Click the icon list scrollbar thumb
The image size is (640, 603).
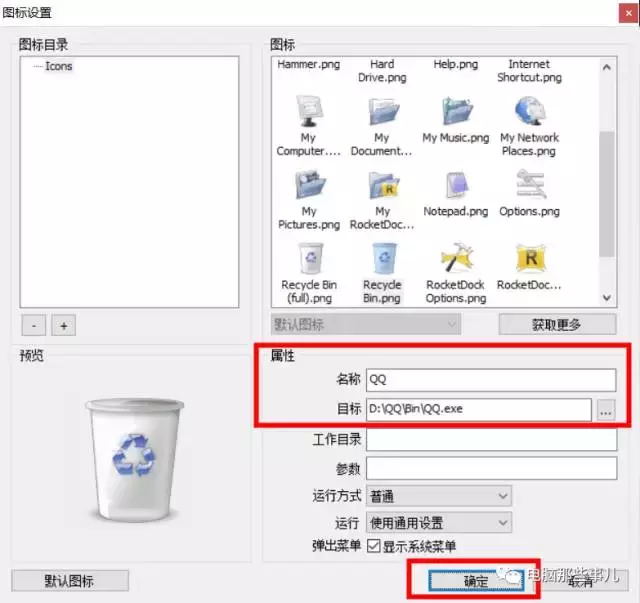[x=607, y=194]
